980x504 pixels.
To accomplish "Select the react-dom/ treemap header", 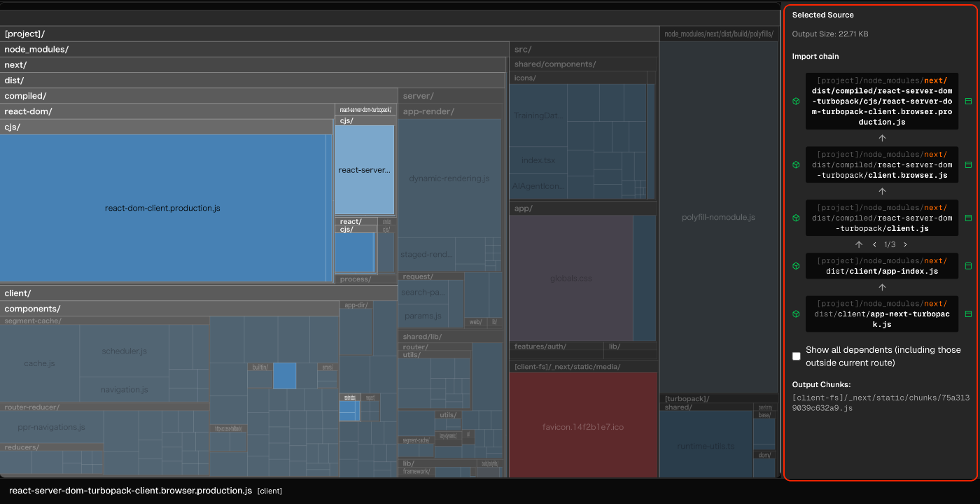I will pos(167,111).
